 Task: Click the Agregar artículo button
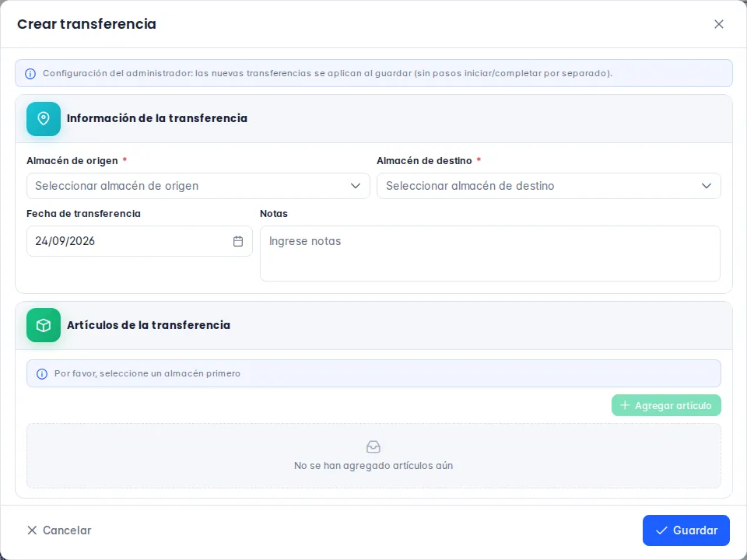pos(666,406)
